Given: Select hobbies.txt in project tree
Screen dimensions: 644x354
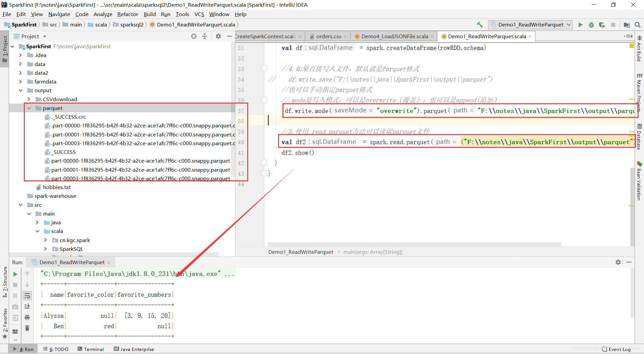Looking at the screenshot, I should click(57, 187).
